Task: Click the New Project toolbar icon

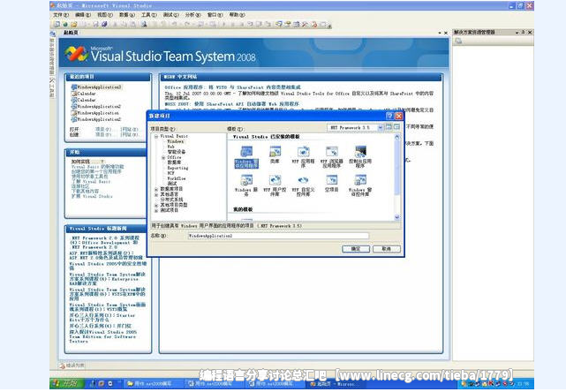Action: [x=57, y=24]
